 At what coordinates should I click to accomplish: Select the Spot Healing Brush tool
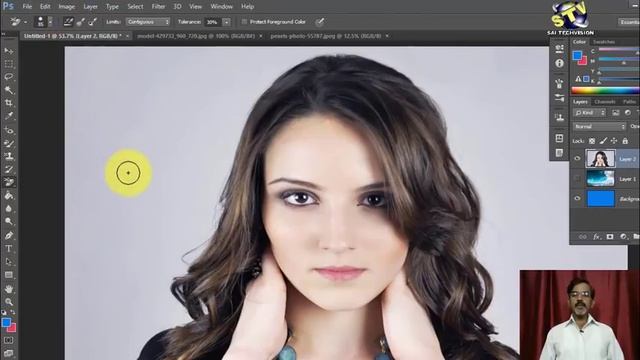pyautogui.click(x=9, y=130)
